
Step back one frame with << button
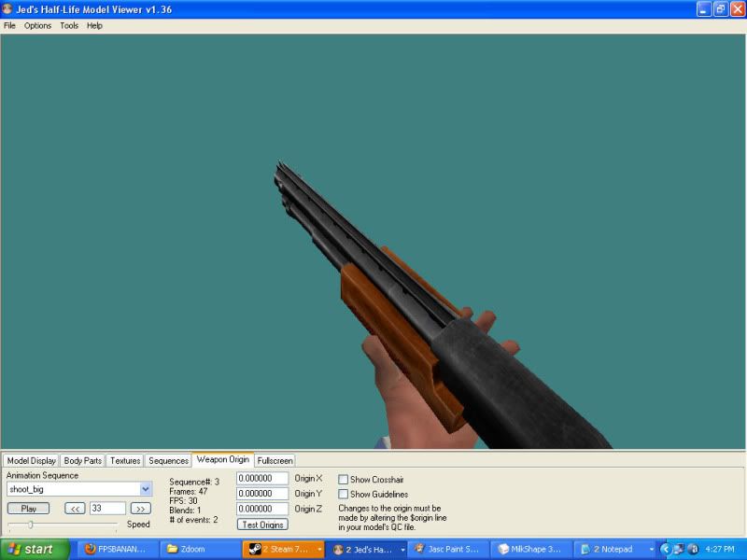coord(75,509)
